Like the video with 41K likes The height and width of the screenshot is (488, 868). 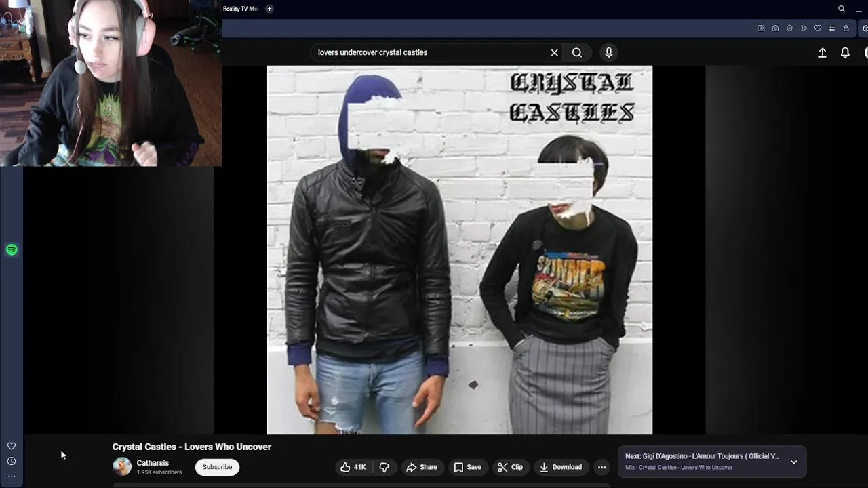(353, 467)
